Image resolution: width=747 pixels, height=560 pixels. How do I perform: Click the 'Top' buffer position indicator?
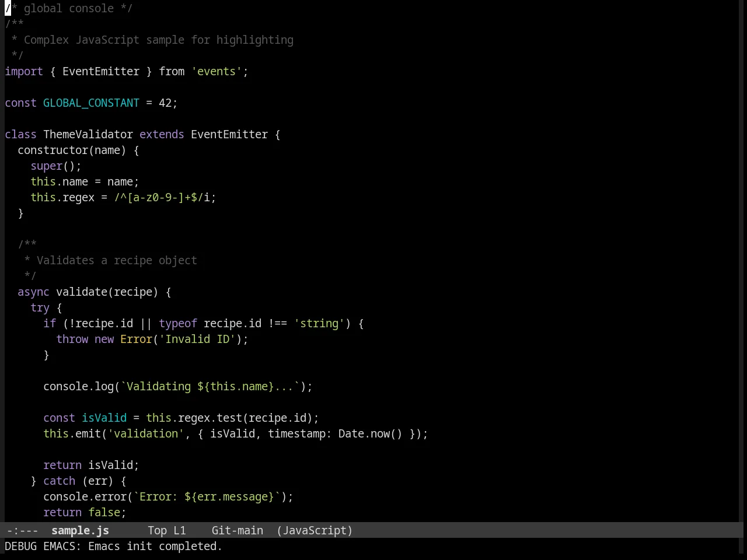157,530
